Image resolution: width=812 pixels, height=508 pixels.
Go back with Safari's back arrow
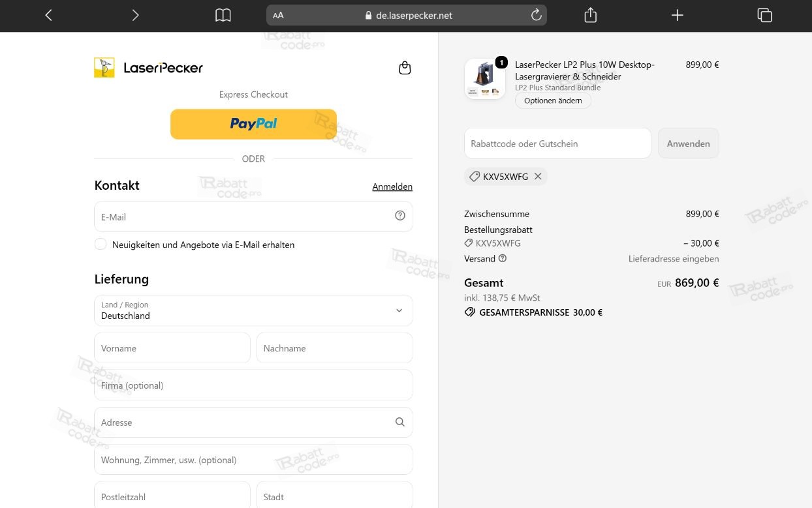[48, 15]
